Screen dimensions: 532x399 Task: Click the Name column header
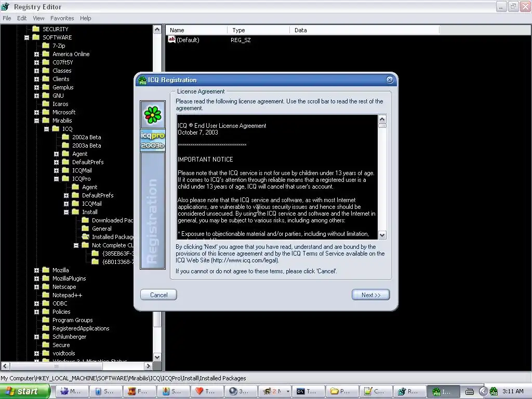196,30
